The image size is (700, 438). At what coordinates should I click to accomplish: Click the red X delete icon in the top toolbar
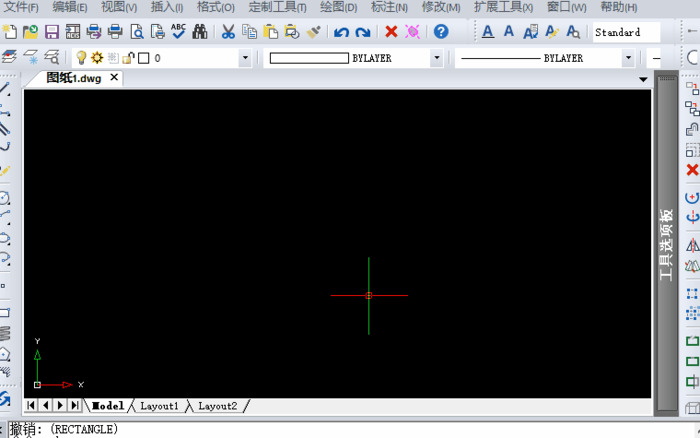point(391,32)
